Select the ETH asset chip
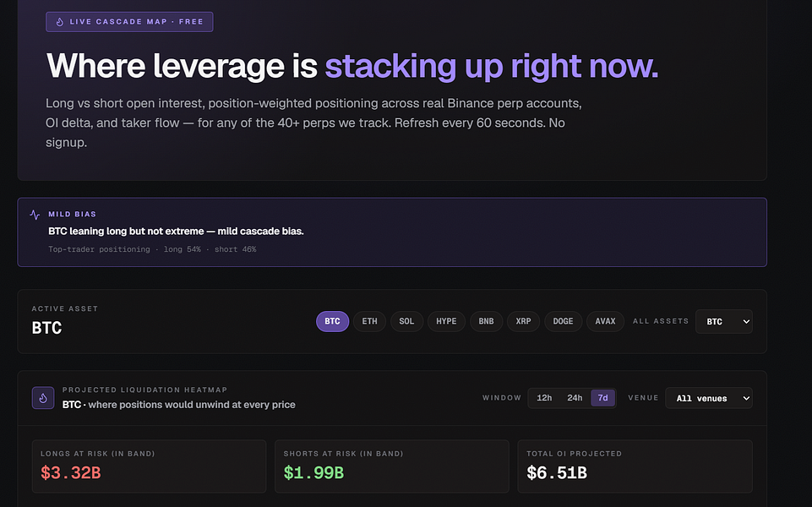 pyautogui.click(x=370, y=321)
